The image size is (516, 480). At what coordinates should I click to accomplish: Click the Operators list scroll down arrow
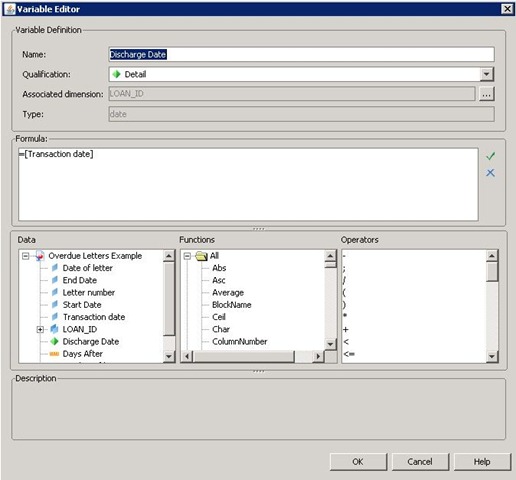coord(492,356)
